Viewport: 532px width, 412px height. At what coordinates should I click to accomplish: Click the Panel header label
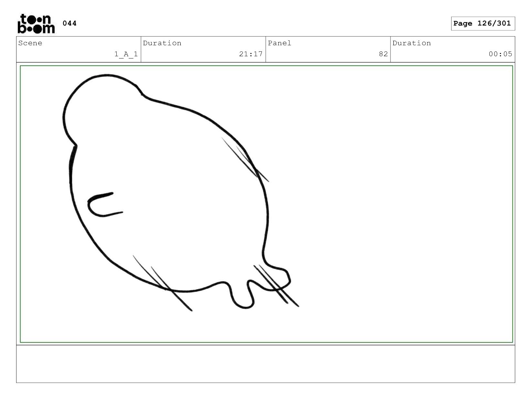coord(280,43)
